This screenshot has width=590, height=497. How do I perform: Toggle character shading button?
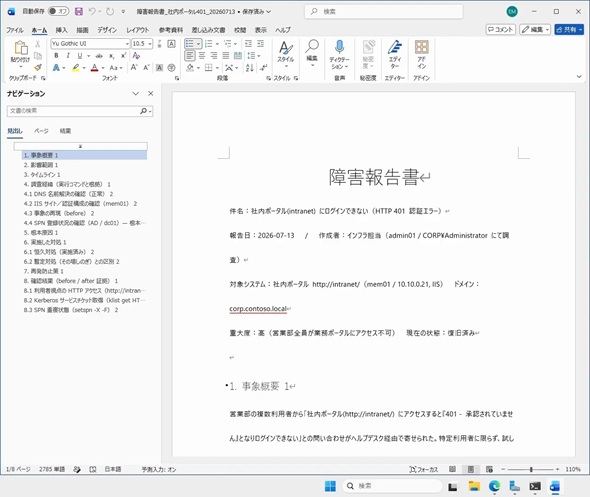pos(160,68)
